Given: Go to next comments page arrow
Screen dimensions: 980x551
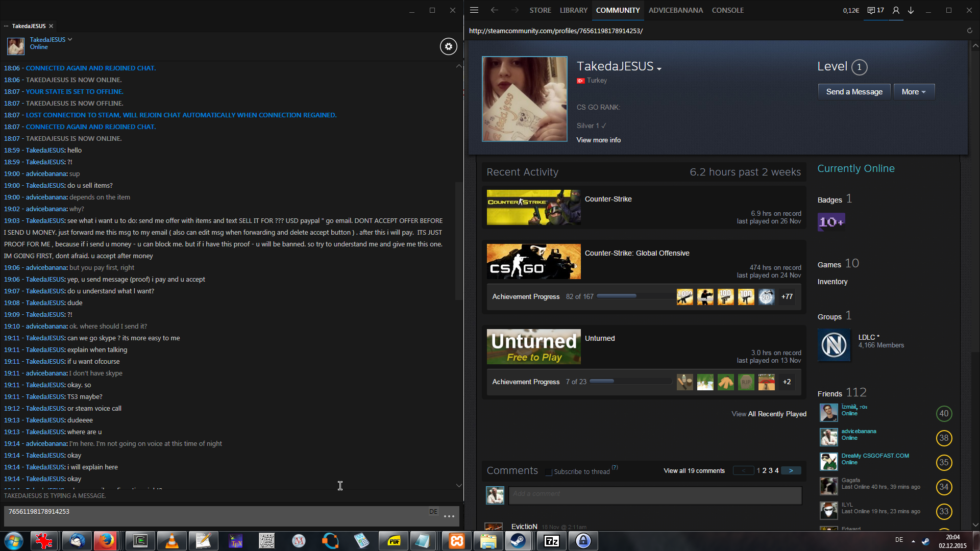Looking at the screenshot, I should (791, 470).
